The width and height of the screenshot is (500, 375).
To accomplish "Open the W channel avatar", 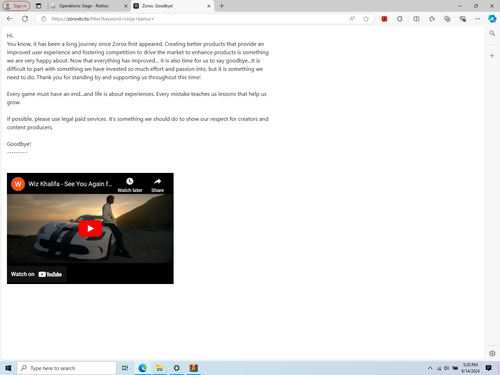I will point(18,184).
